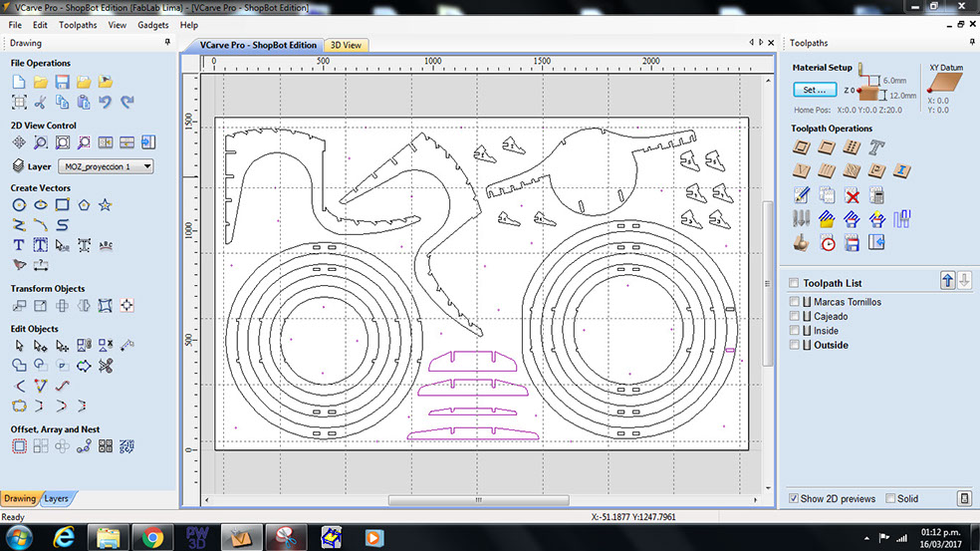Switch to the 3D View tab
Viewport: 980px width, 551px height.
[x=346, y=45]
